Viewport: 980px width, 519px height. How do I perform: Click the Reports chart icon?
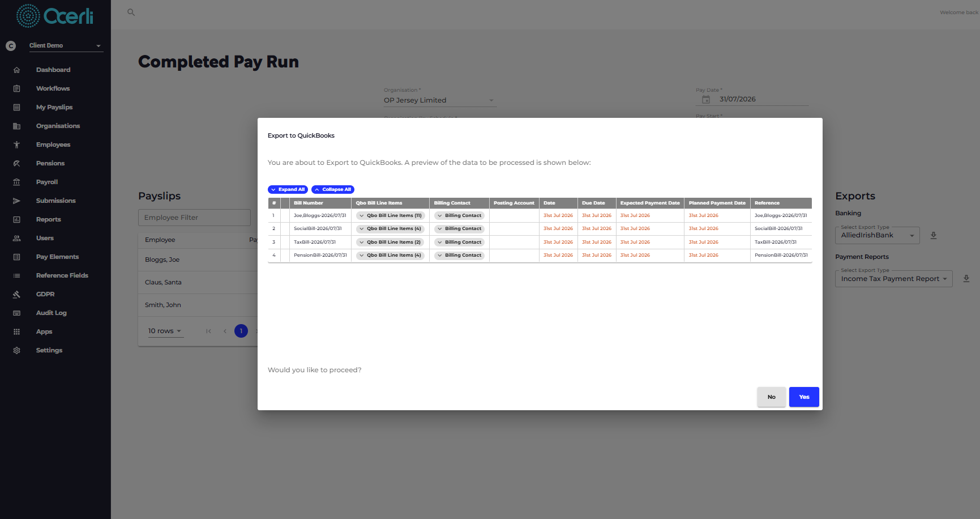16,219
